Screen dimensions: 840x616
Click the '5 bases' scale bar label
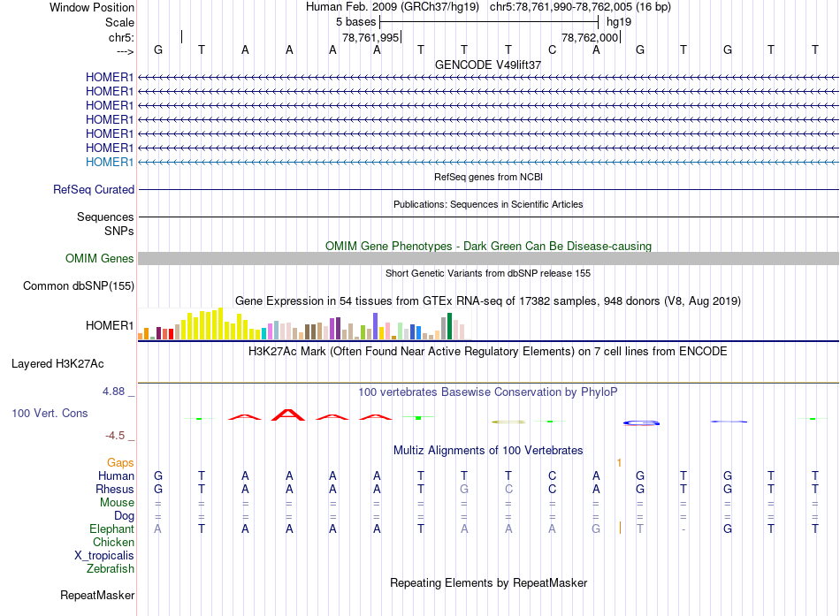(356, 22)
